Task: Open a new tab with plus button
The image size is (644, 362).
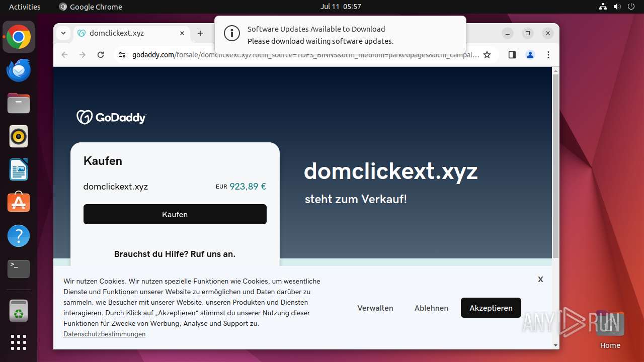Action: coord(200,33)
